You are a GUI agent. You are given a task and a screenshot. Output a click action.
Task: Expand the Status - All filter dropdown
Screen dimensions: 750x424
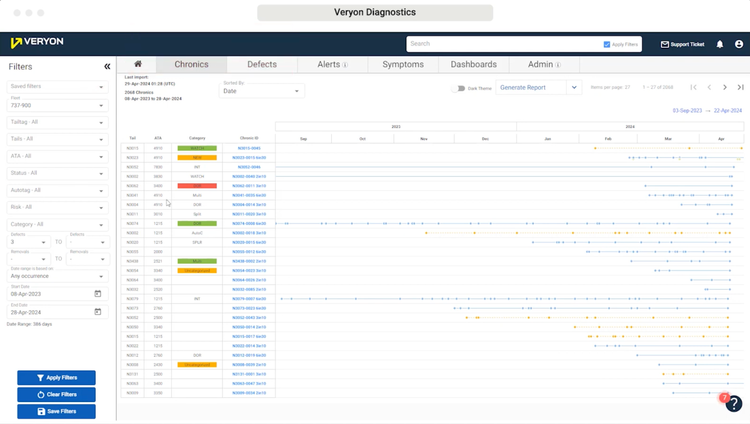pos(56,173)
